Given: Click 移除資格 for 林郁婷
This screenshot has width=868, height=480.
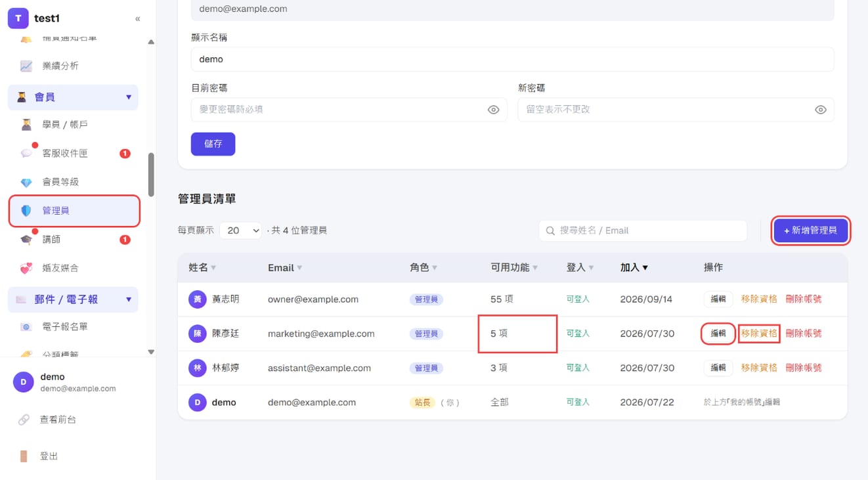Looking at the screenshot, I should 759,368.
